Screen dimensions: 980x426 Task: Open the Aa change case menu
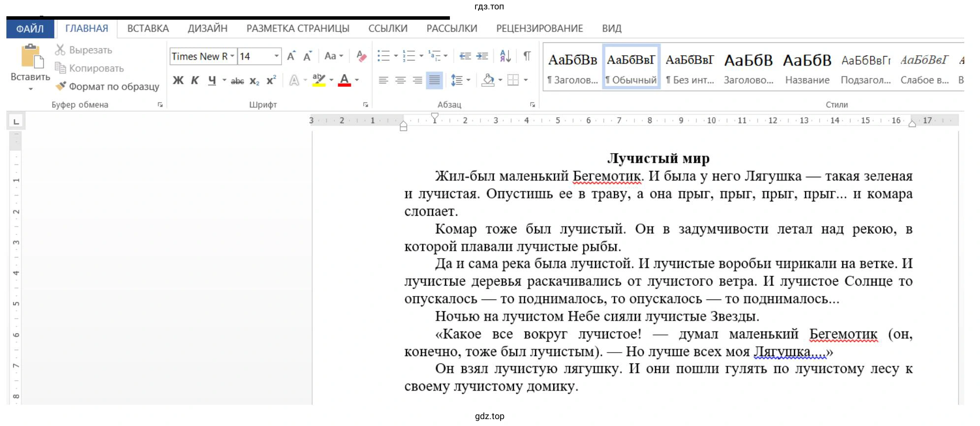[x=334, y=56]
